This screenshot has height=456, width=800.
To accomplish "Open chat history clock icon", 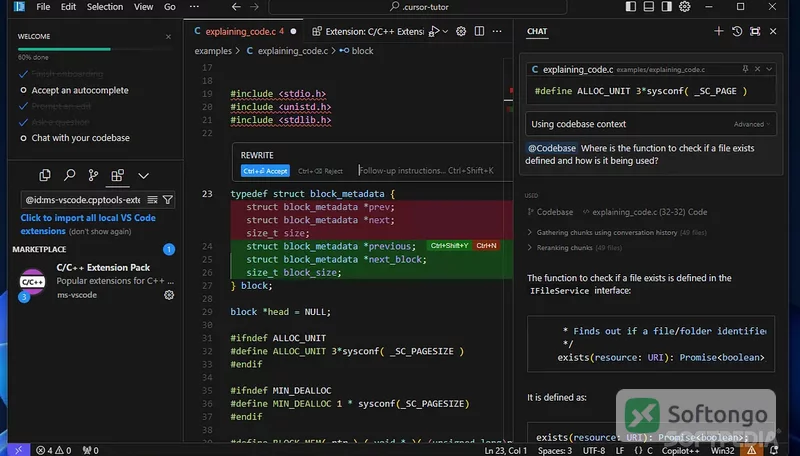I will (737, 31).
